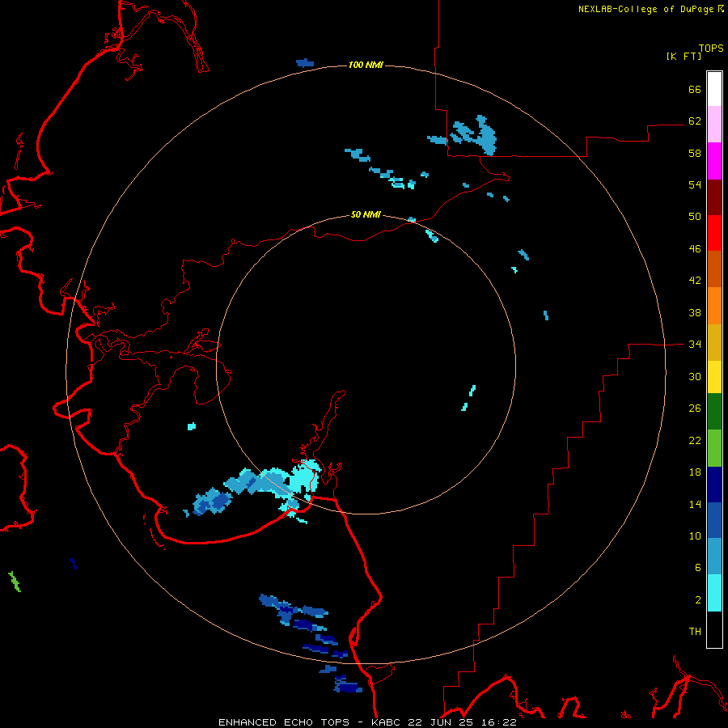Select the dark orange legend swatch
Viewport: 728px width, 728px height.
point(714,269)
